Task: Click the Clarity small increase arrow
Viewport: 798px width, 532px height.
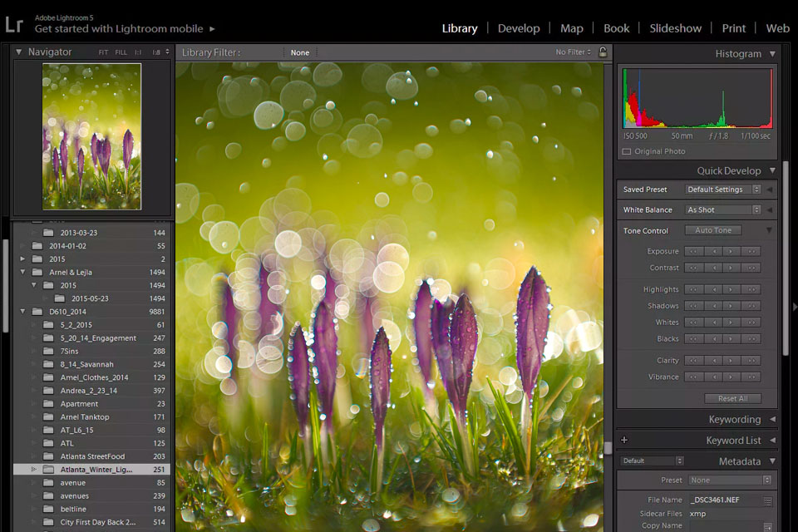Action: click(731, 361)
